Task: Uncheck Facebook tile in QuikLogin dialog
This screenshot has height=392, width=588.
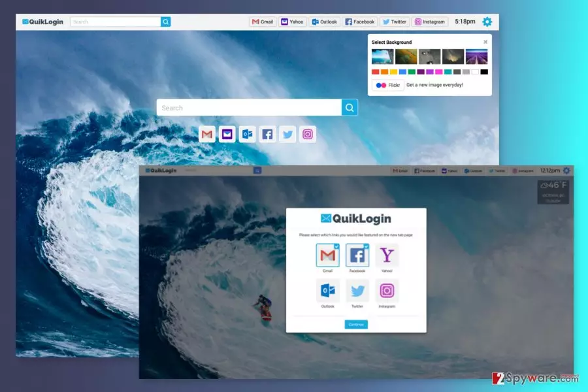Action: (x=357, y=255)
